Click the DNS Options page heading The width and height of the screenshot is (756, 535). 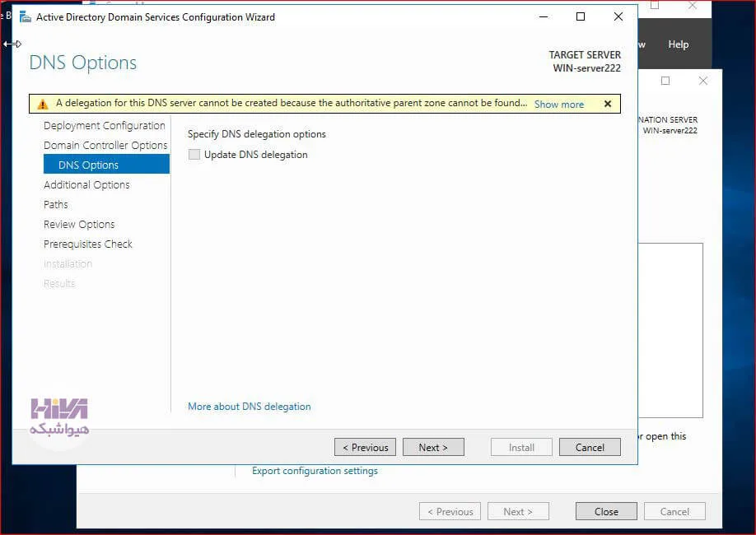(x=82, y=63)
